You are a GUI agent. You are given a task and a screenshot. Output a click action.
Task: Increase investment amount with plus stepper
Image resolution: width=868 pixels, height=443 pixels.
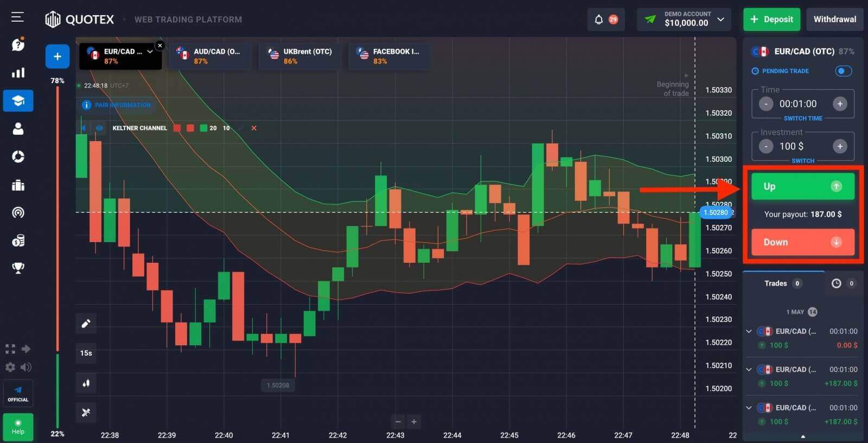coord(840,146)
